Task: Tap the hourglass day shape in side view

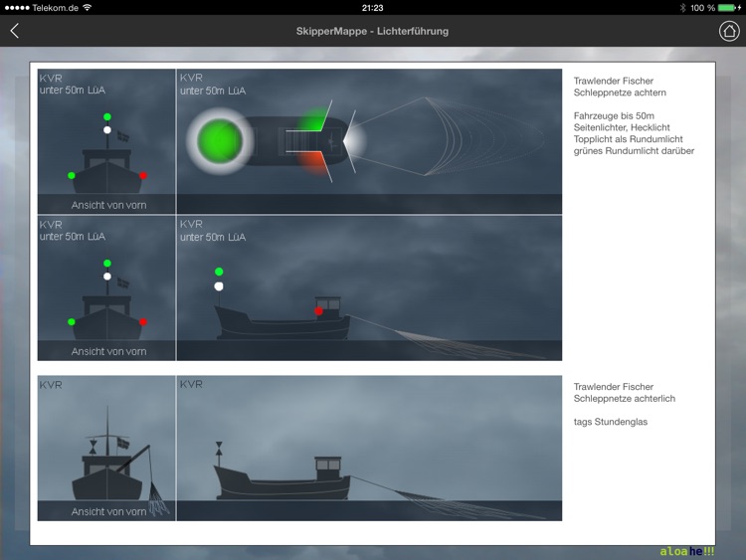Action: pos(219,448)
